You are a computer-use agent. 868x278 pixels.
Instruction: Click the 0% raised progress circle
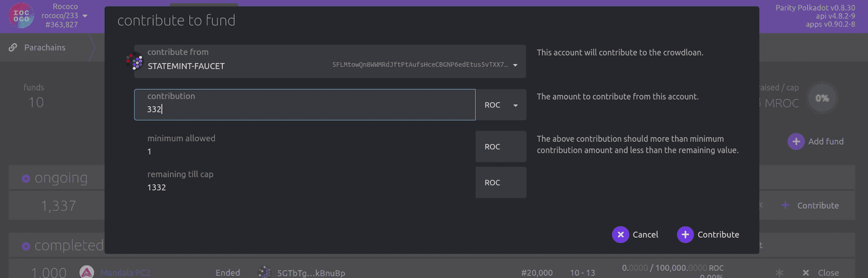822,98
